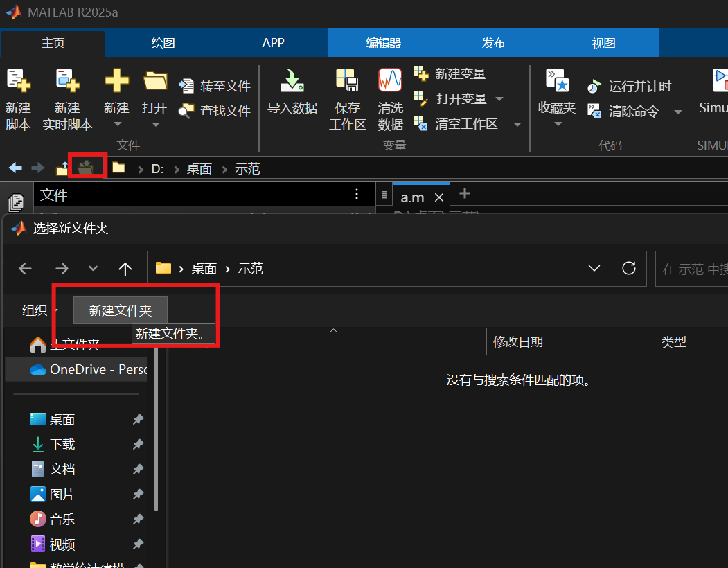Click the New Script (新建脚本) icon
Screen dimensions: 728x568
[19, 80]
